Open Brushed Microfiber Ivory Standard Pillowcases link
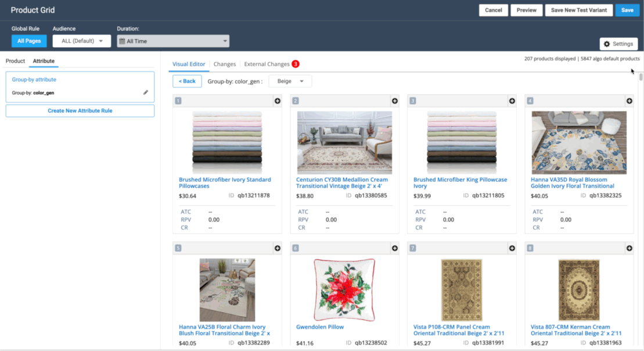Image resolution: width=644 pixels, height=351 pixels. click(225, 183)
